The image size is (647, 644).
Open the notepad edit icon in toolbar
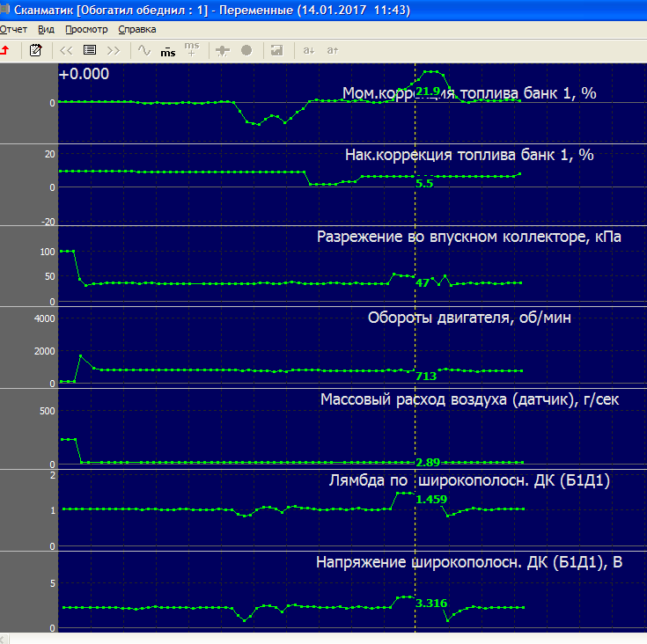pos(35,50)
